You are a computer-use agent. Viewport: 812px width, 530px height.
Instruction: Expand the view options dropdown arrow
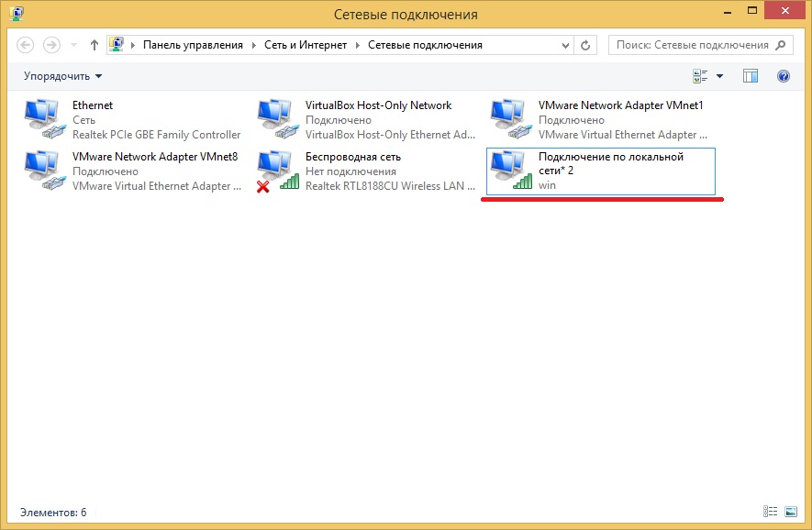[x=719, y=76]
